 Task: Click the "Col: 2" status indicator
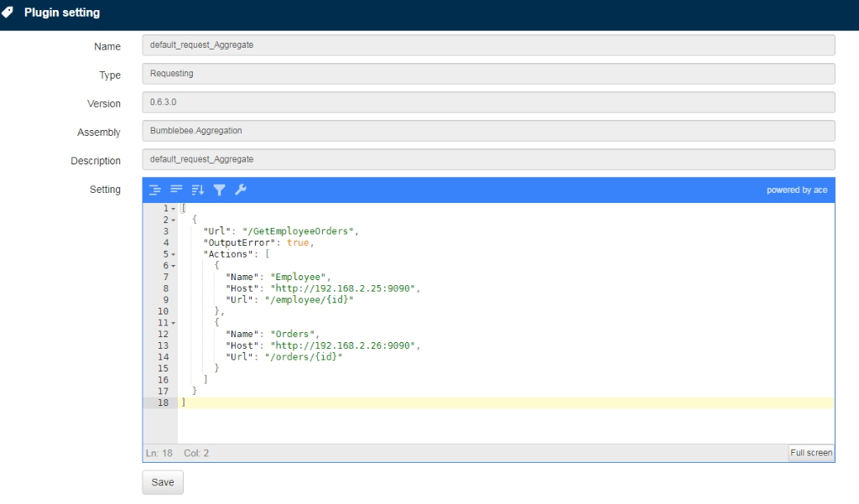coord(196,453)
